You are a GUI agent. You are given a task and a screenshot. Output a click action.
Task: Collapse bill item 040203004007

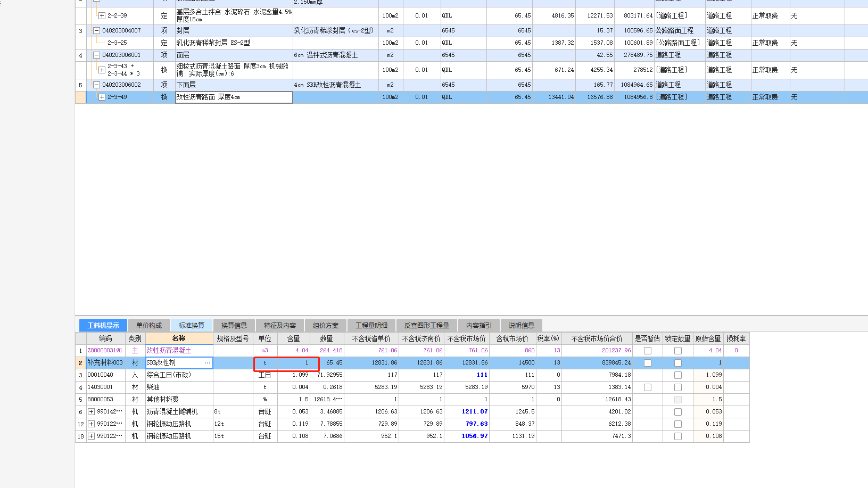(x=96, y=31)
